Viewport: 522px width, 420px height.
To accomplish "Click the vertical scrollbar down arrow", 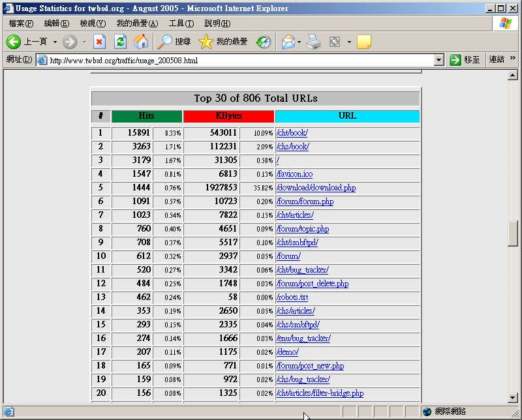I will click(x=513, y=397).
